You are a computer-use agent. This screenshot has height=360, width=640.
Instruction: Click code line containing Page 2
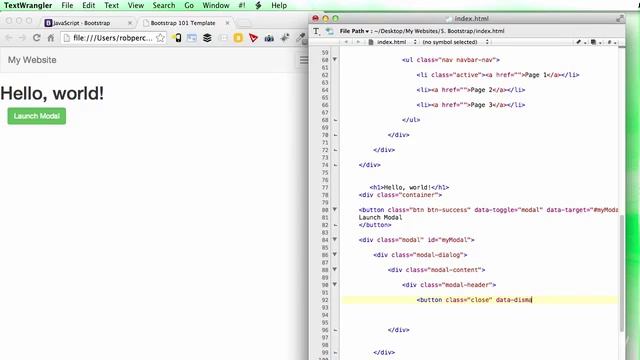tap(471, 90)
